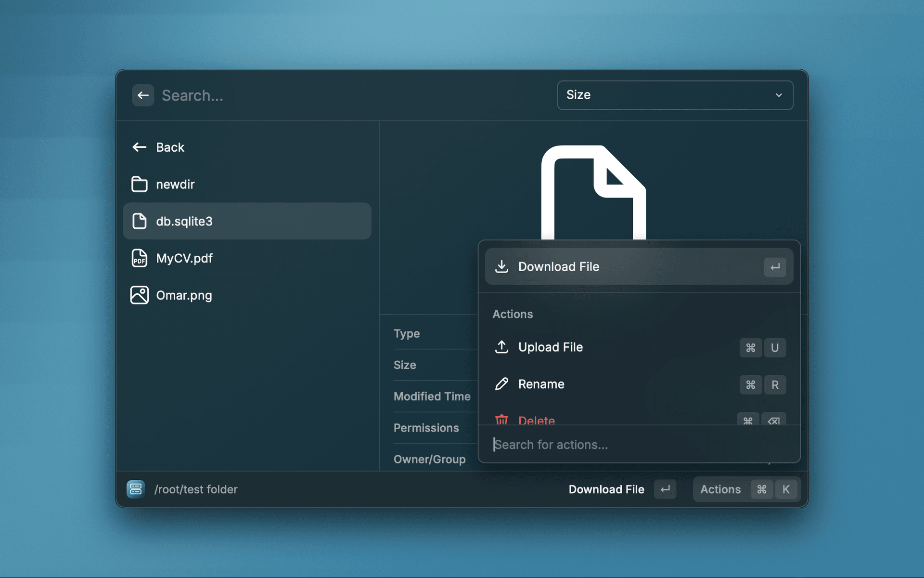
Task: Open Actions via the ⌘K button
Action: point(762,489)
